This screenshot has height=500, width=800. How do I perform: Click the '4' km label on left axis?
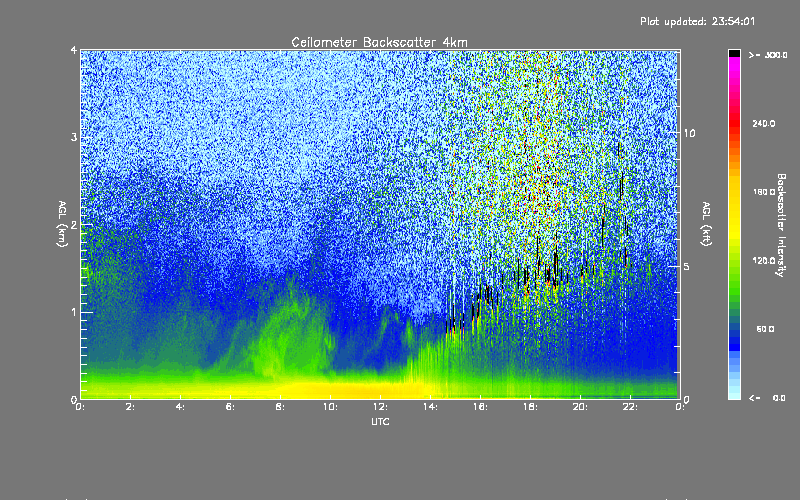[x=73, y=50]
